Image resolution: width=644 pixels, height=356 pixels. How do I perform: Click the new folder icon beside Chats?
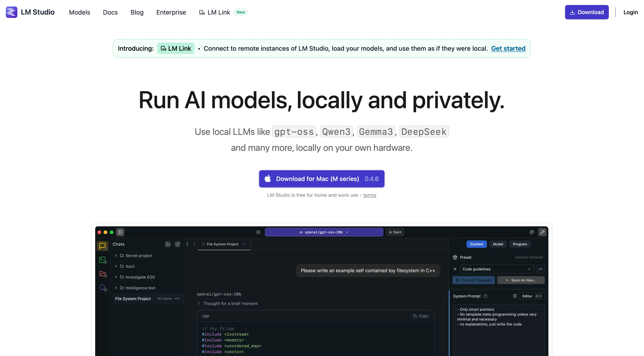[168, 244]
